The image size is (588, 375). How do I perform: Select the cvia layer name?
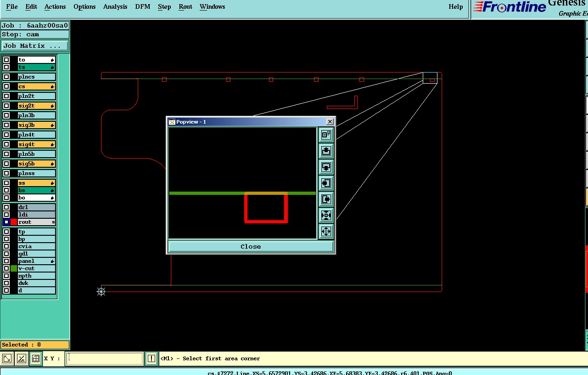coord(36,246)
